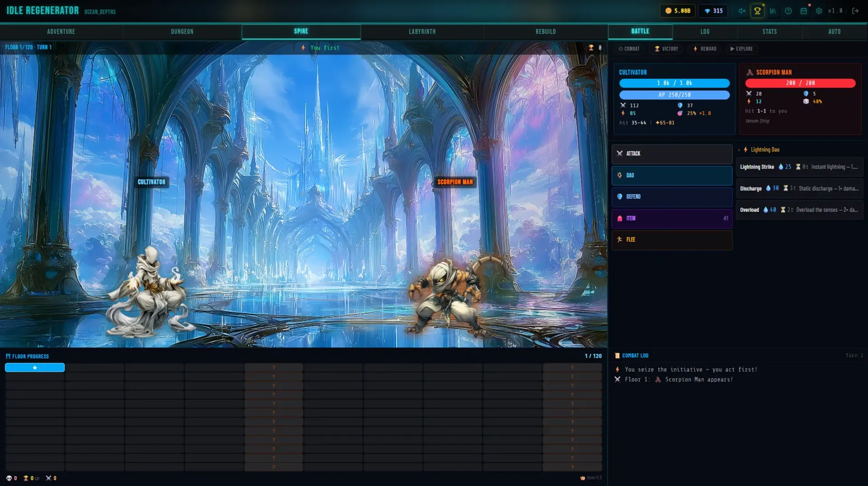Open the Auto panel tab
Viewport: 868px width, 486px height.
835,32
